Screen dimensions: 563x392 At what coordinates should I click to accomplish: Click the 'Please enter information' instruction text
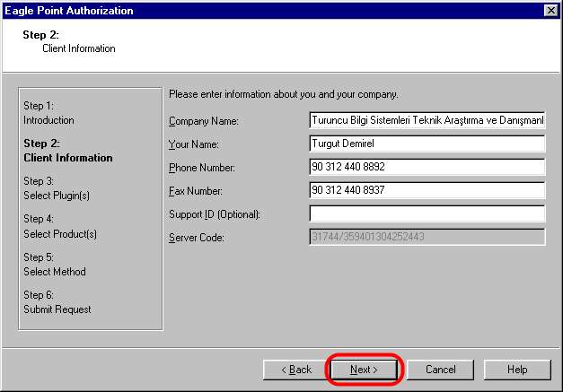(x=283, y=94)
